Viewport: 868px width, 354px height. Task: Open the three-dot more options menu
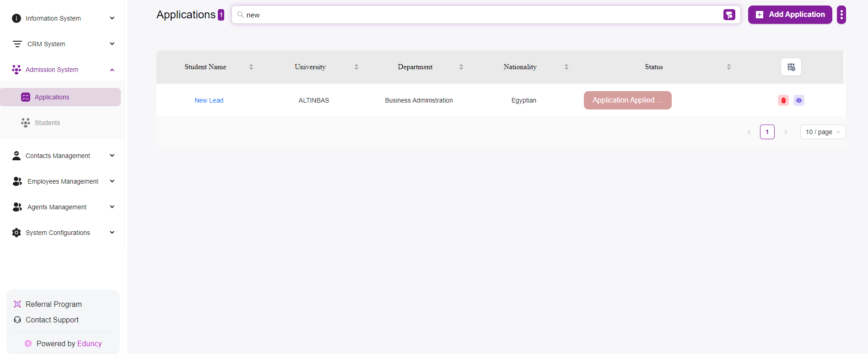[841, 15]
